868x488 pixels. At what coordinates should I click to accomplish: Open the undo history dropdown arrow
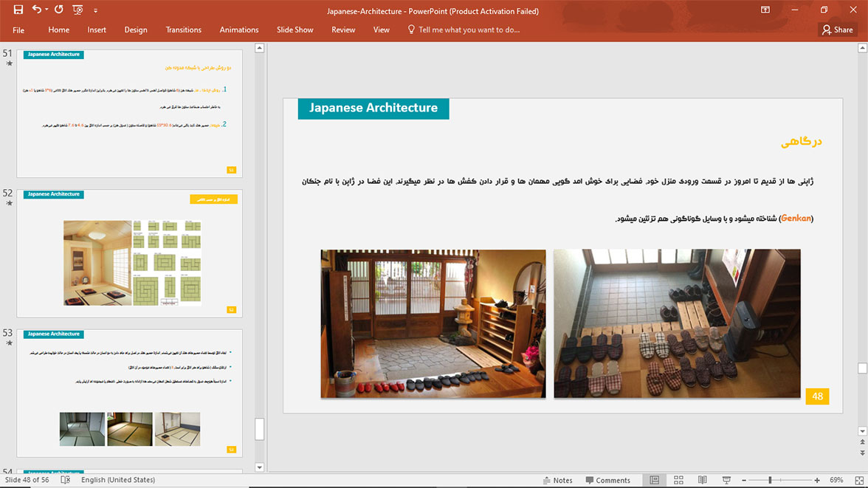(x=46, y=10)
